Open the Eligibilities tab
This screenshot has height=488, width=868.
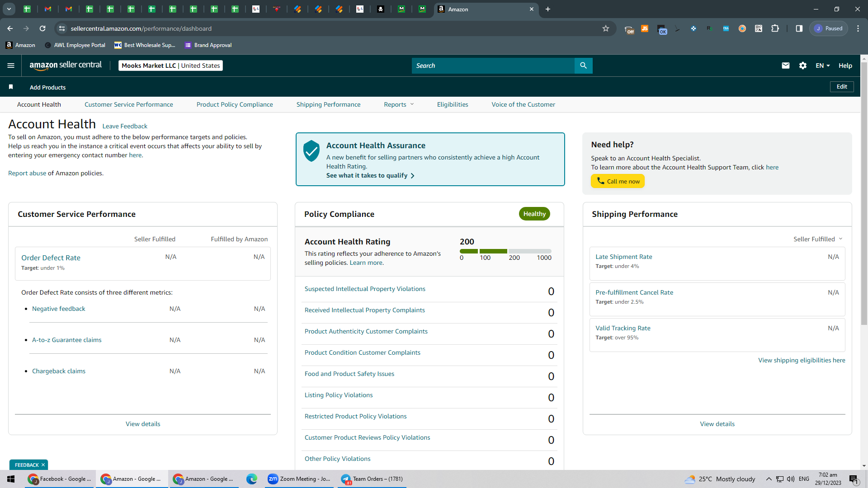(453, 104)
